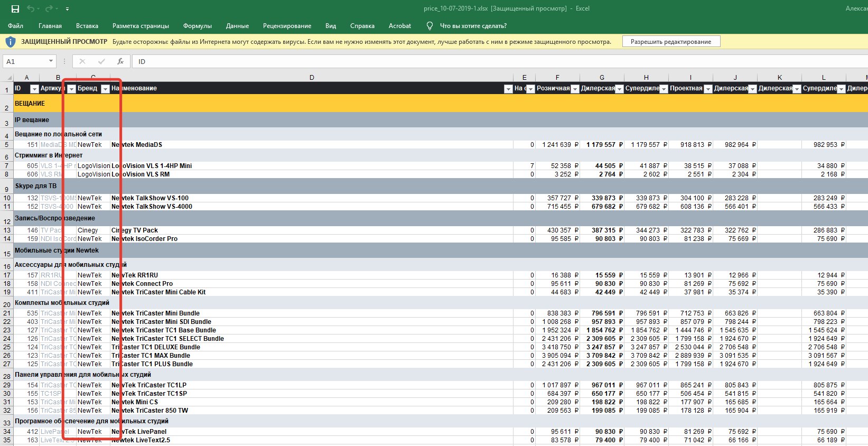This screenshot has width=868, height=446.
Task: Click the Insert Function fx icon
Action: pyautogui.click(x=120, y=61)
